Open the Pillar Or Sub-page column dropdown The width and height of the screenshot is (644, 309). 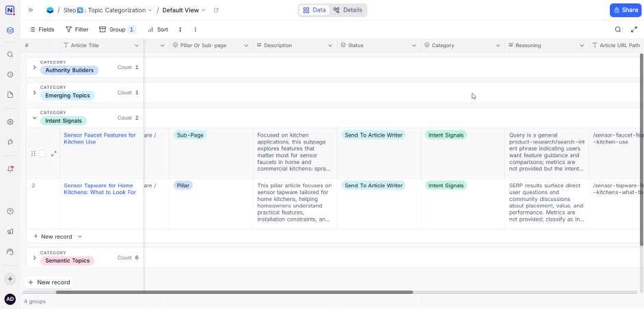pos(246,46)
